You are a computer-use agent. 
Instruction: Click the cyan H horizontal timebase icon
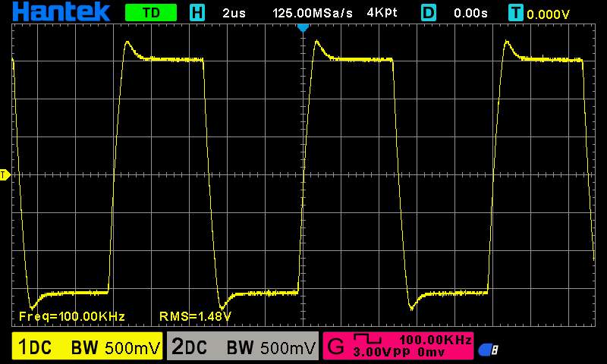coord(197,13)
